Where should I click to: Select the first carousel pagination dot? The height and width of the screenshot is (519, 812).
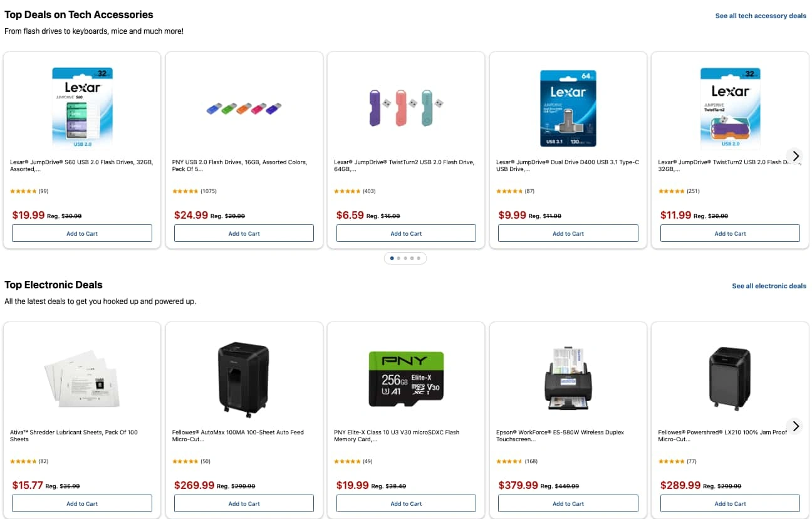(392, 258)
